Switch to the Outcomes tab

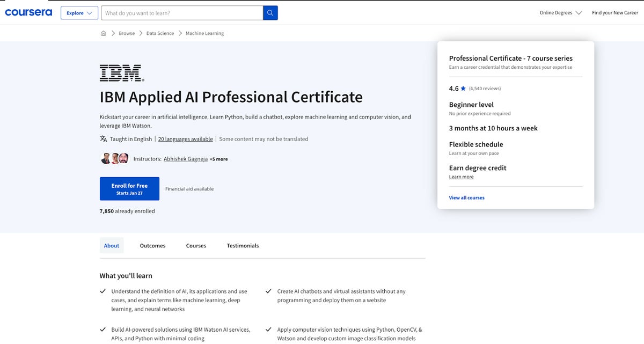click(x=152, y=246)
